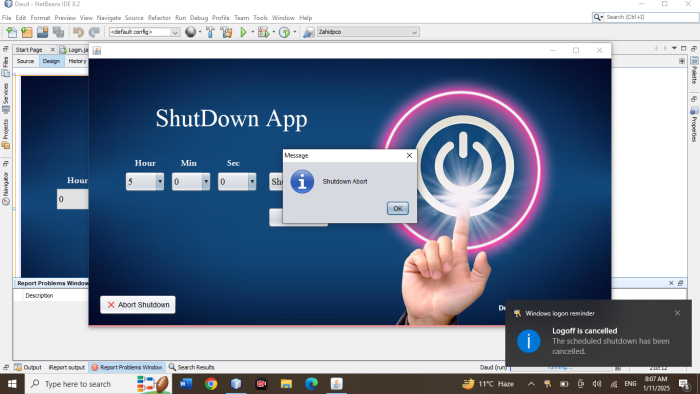Expand the Run Project arrow dropdown
Image resolution: width=700 pixels, height=394 pixels.
point(253,32)
